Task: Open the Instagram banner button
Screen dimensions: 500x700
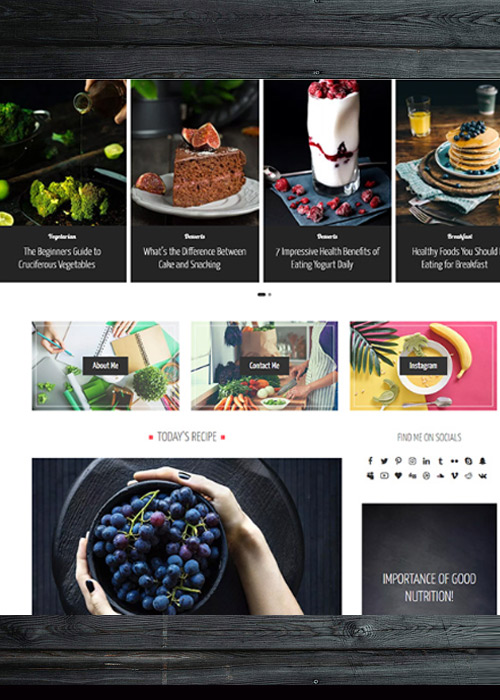Action: pos(423,366)
